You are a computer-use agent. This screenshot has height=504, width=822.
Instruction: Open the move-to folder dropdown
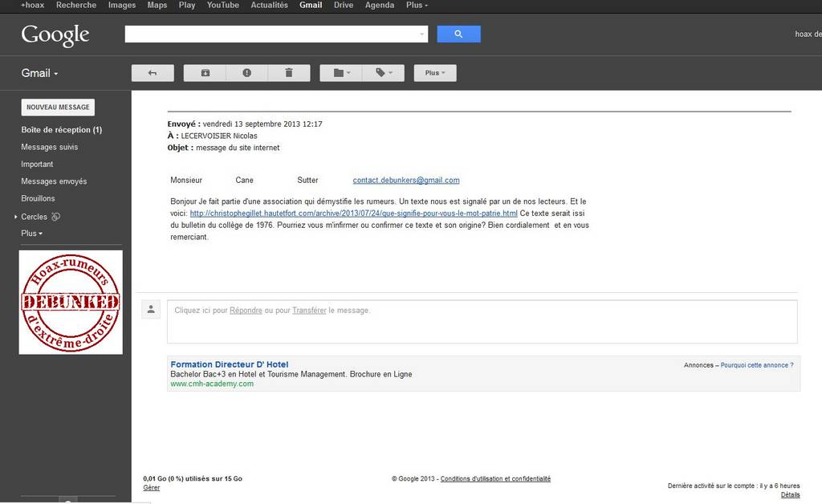341,73
